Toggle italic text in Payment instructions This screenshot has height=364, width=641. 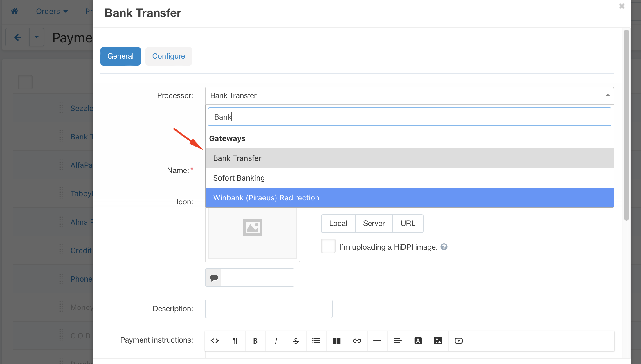click(276, 340)
